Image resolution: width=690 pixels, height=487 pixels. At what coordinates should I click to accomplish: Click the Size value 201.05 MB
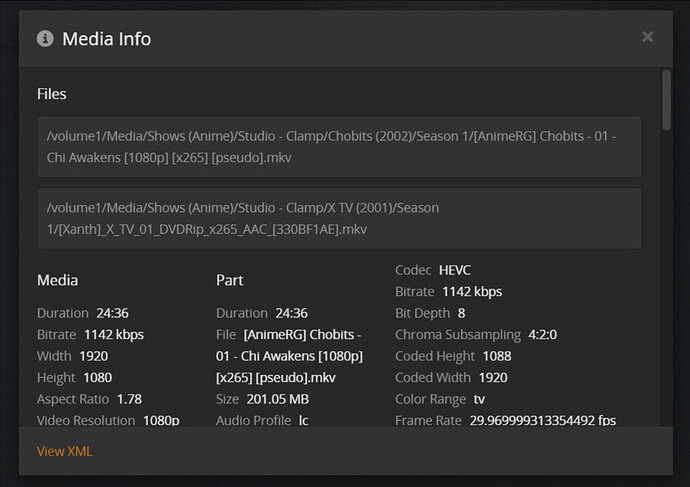pos(278,399)
